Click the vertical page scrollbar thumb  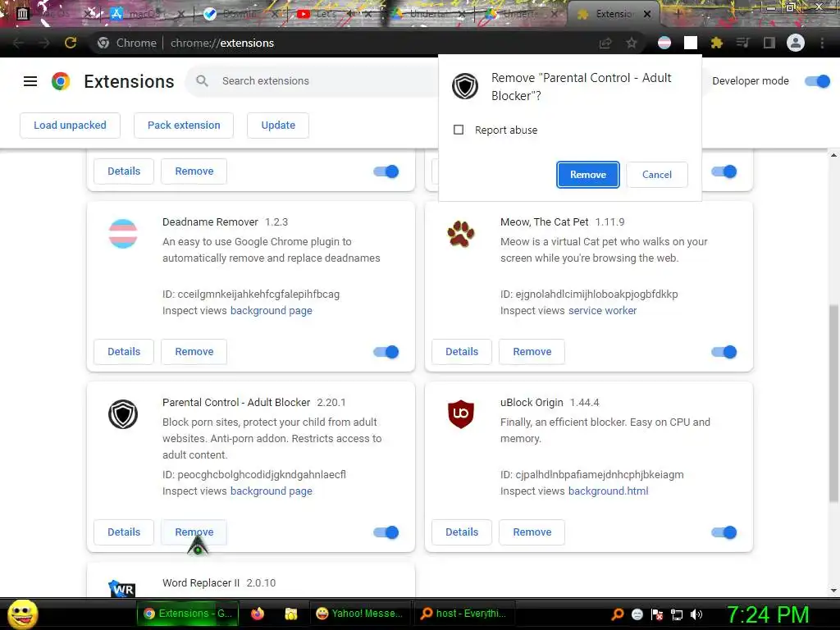click(x=833, y=404)
